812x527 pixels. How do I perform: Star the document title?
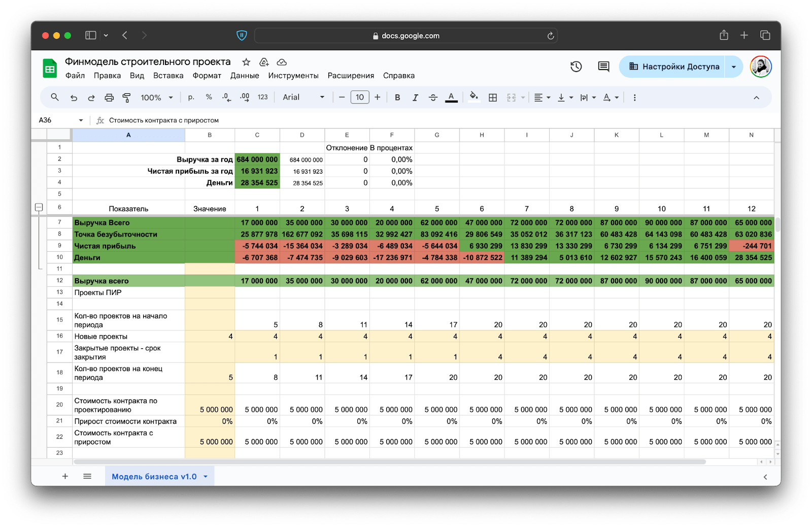246,62
